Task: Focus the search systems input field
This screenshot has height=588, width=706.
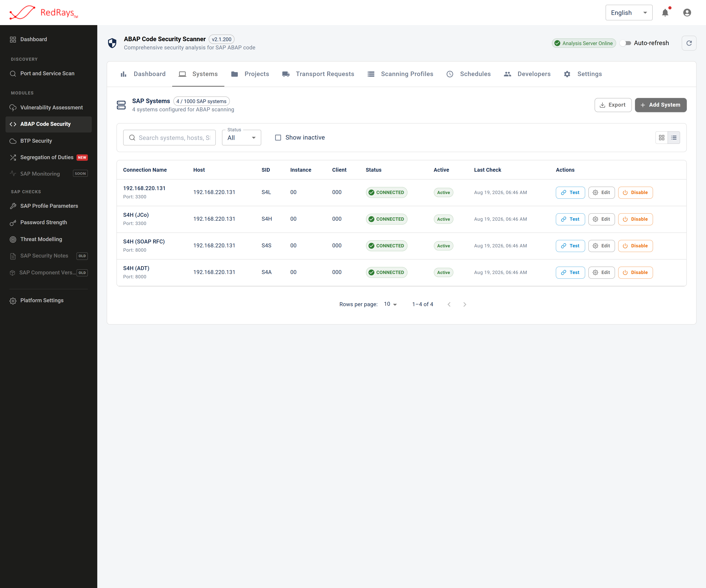Action: click(x=169, y=138)
